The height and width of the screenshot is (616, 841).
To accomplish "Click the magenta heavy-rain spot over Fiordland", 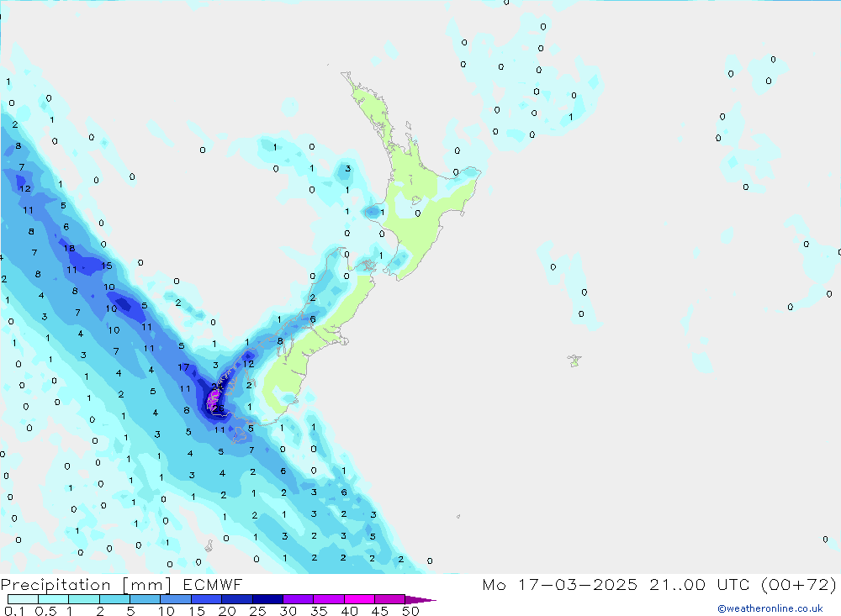I will (x=214, y=399).
